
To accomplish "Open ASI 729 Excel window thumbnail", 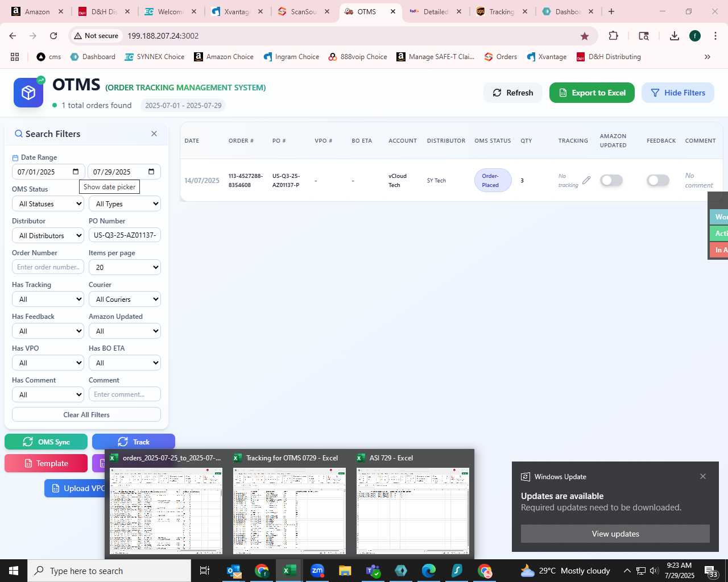I will pos(413,510).
